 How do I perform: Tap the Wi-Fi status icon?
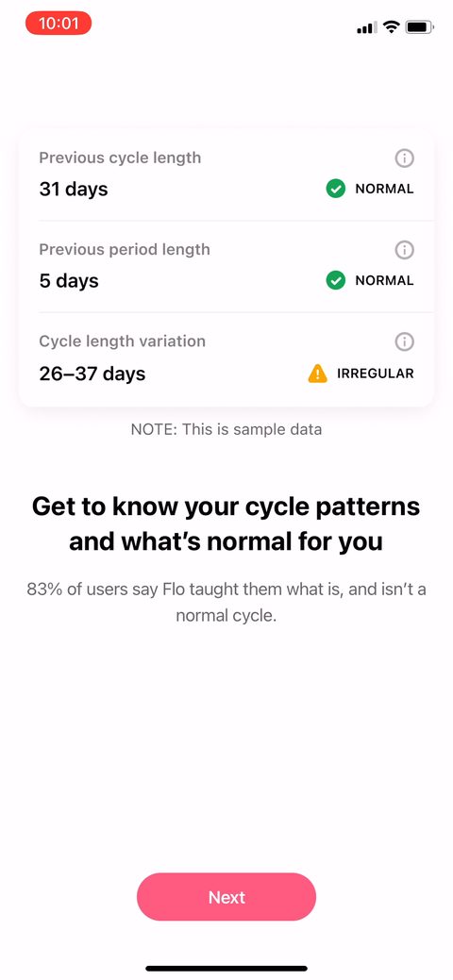click(392, 26)
